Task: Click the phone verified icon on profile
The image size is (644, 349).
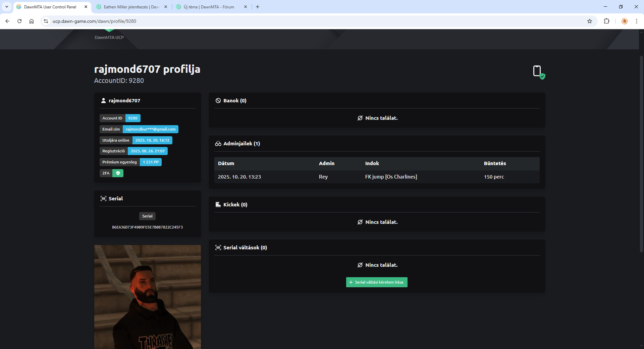Action: coord(539,72)
